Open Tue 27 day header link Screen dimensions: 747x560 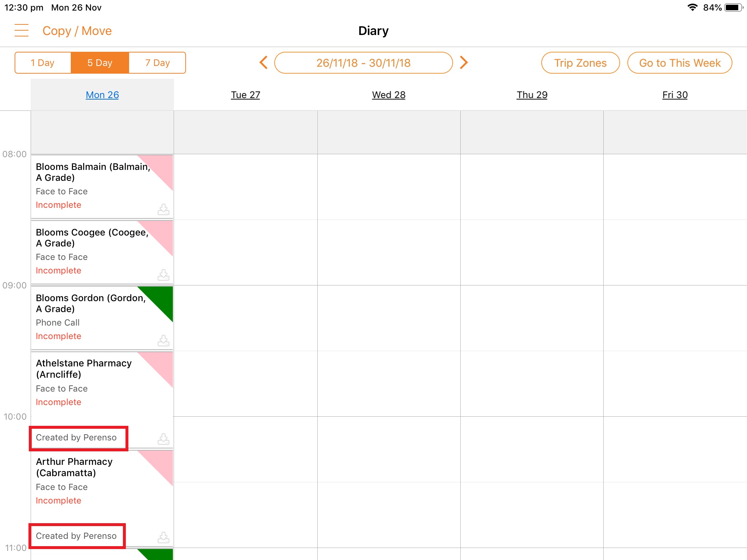click(x=245, y=95)
